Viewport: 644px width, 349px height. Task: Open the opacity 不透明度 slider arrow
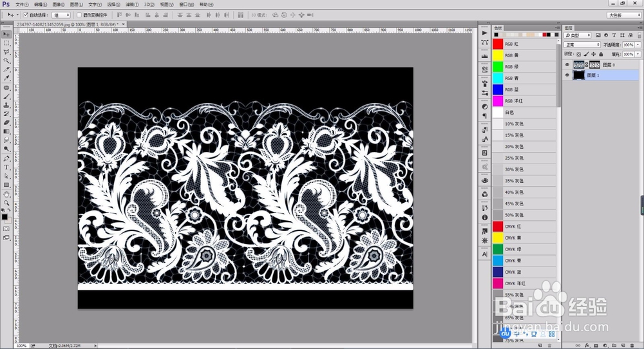tap(638, 45)
